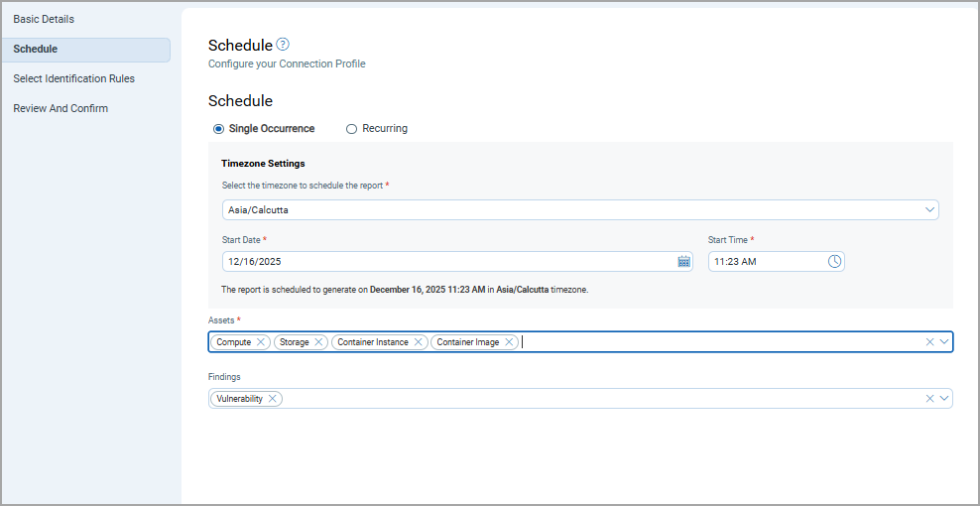
Task: Click the Start Date input field
Action: click(446, 262)
